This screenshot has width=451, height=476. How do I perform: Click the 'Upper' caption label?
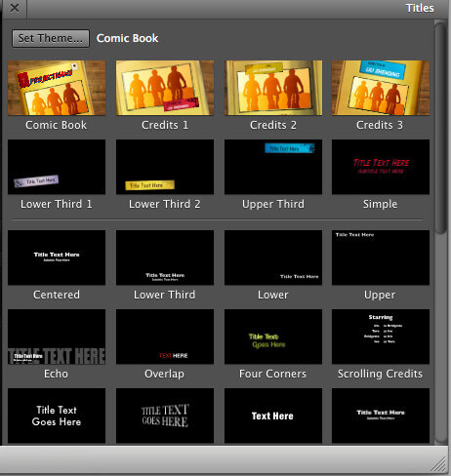pos(380,296)
